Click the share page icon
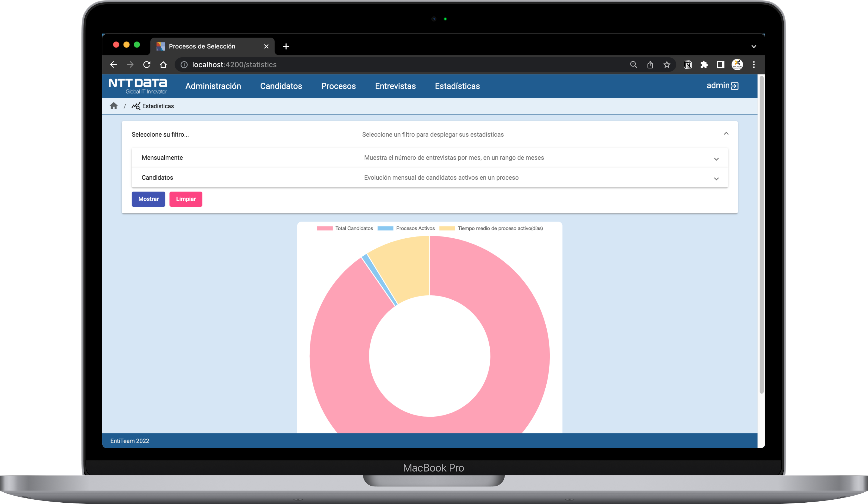The height and width of the screenshot is (504, 868). pyautogui.click(x=650, y=65)
